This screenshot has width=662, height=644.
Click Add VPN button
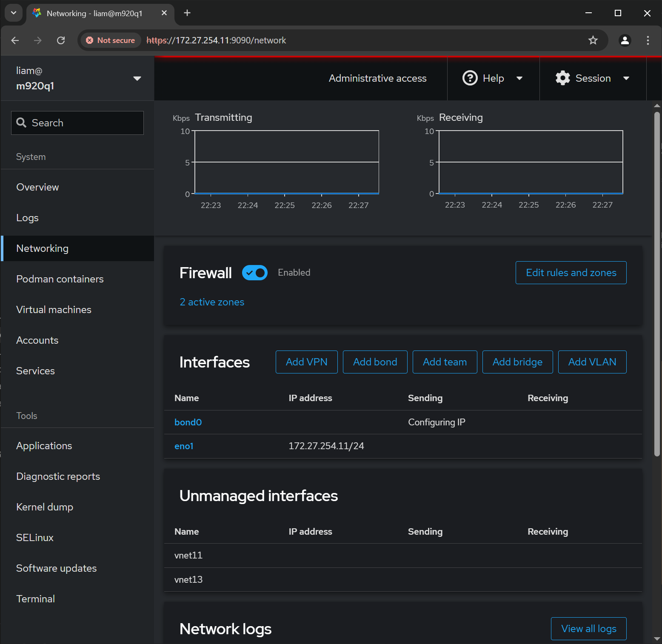coord(306,362)
